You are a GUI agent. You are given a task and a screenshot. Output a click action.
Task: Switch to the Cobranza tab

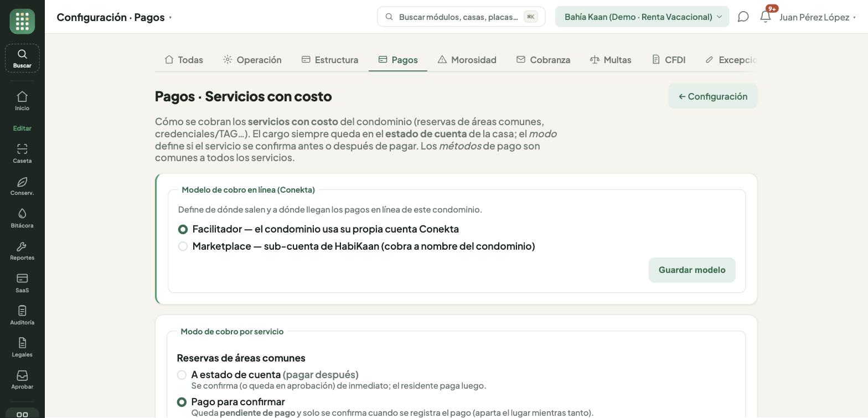click(543, 60)
